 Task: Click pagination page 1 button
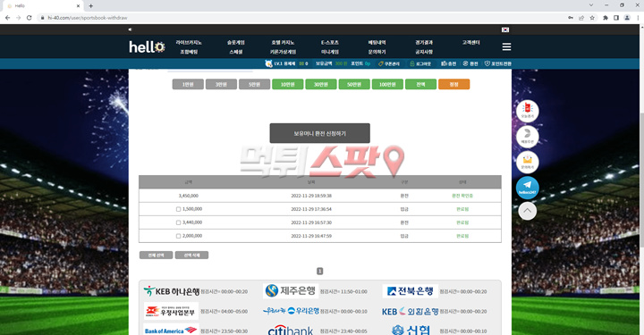click(319, 271)
